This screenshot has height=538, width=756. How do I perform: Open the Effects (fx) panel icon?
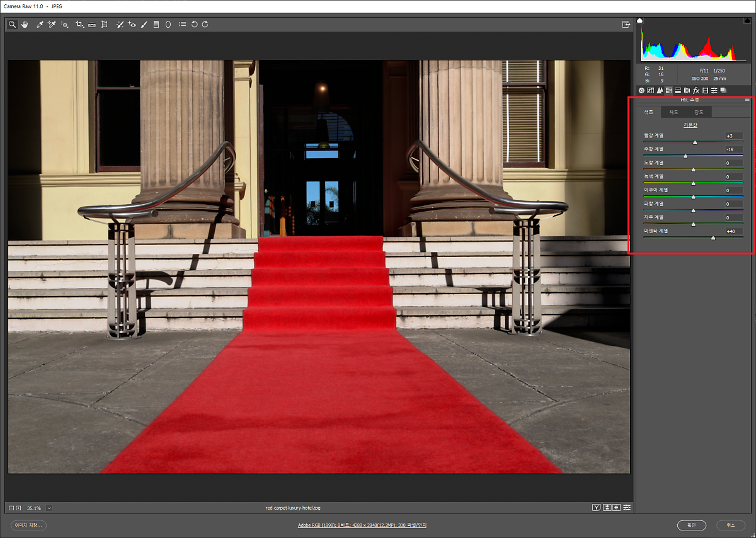click(x=696, y=91)
